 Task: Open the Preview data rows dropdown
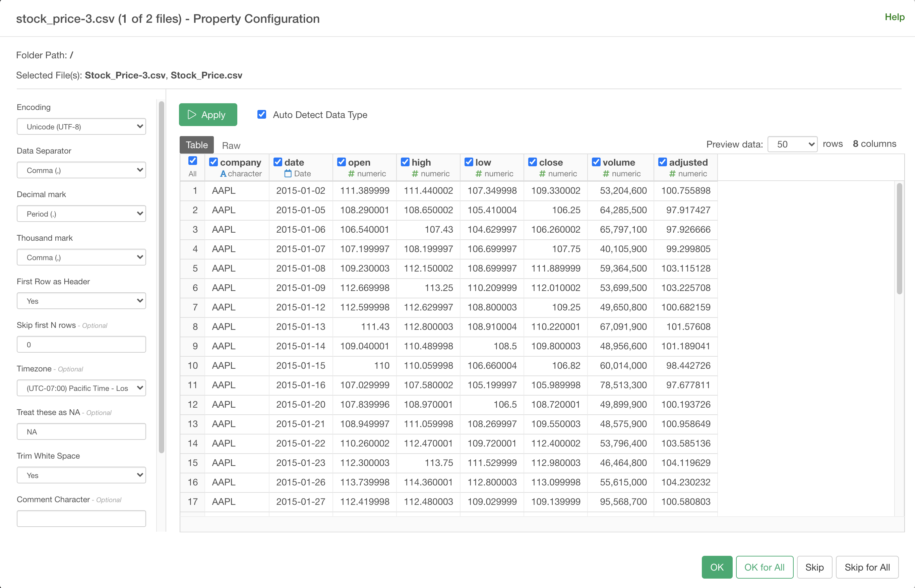[792, 144]
